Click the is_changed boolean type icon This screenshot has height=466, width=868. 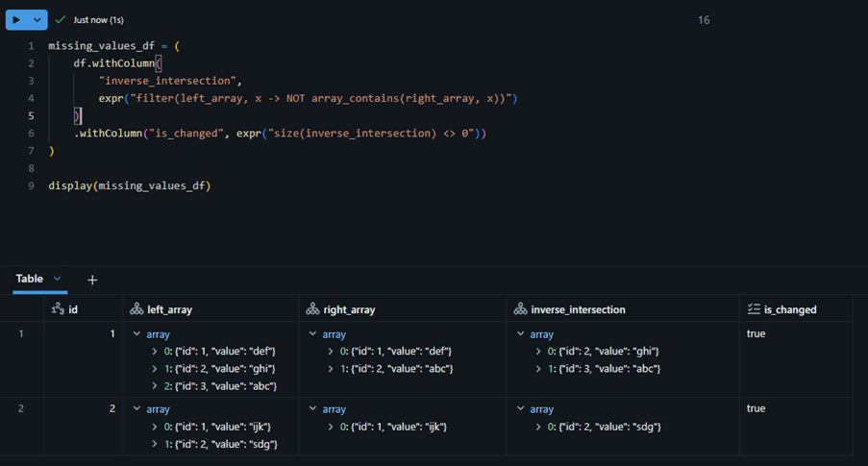click(754, 309)
